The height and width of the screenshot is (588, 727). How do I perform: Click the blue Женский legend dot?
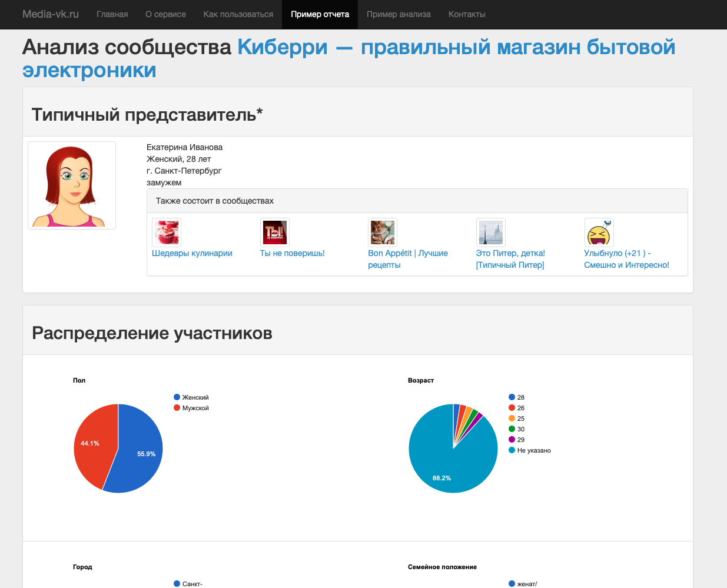click(177, 397)
